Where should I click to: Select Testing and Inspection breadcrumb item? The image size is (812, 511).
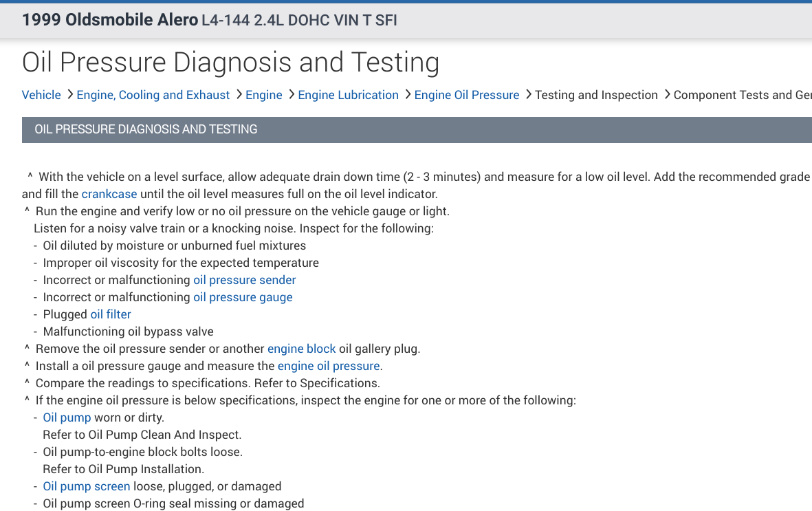596,95
